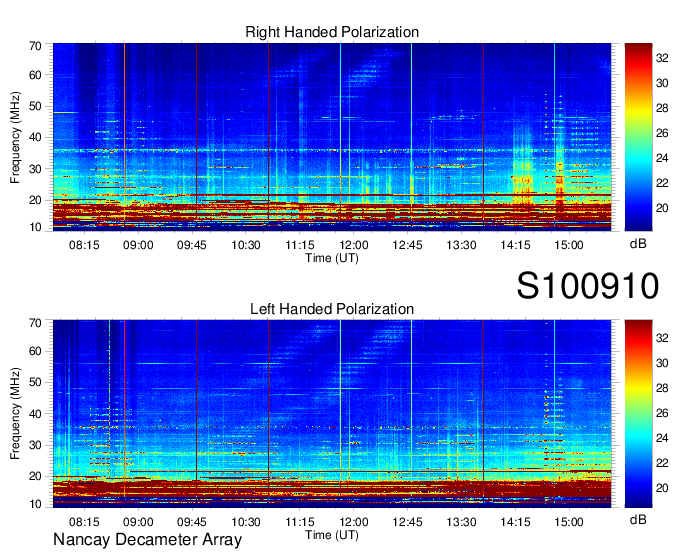Click the right-handed plot colorbar
This screenshot has width=680, height=552.
click(638, 137)
